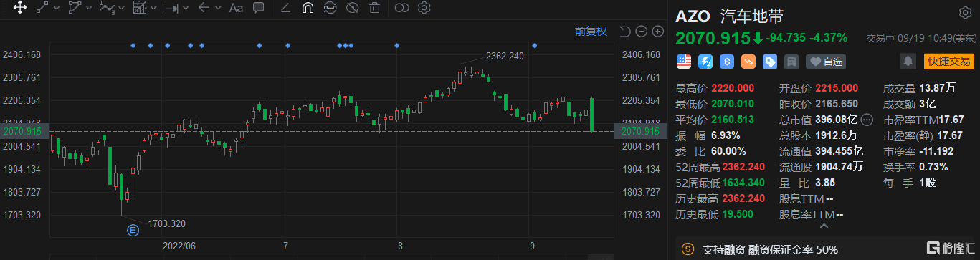The image size is (980, 260).
Task: Add a comment bubble annotation
Action: pos(259,9)
